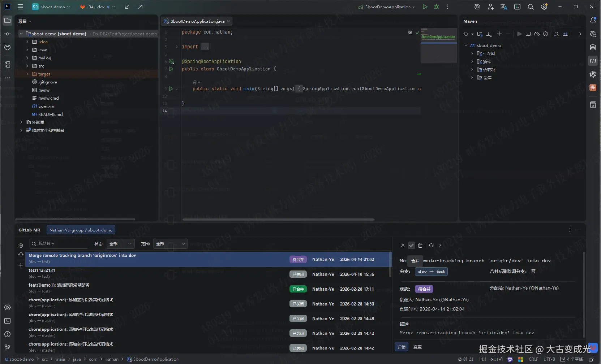Open the Services tool window icon
This screenshot has height=364, width=601.
point(7,307)
